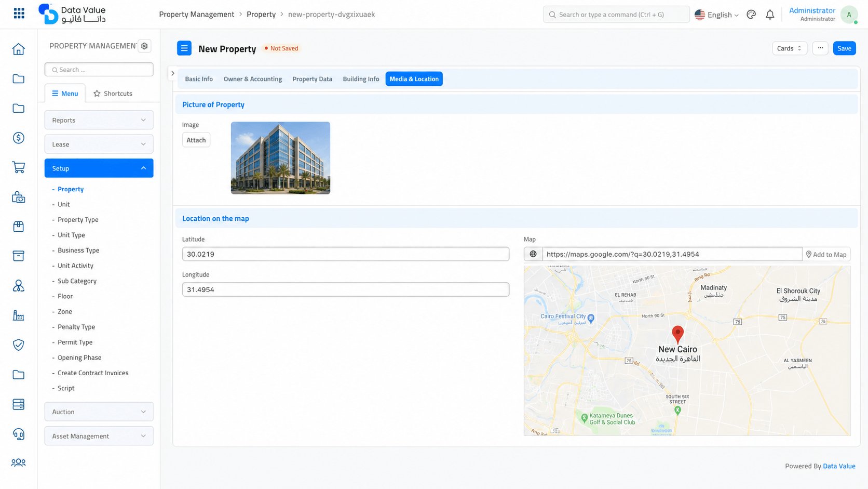Click the Data Value logo
Viewport: 868px width, 489px height.
point(72,14)
